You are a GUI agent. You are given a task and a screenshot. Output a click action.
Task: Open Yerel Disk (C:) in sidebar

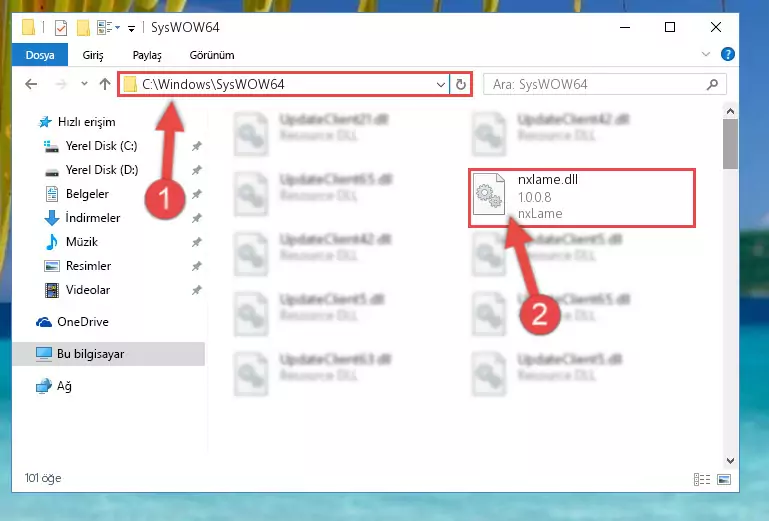(101, 146)
